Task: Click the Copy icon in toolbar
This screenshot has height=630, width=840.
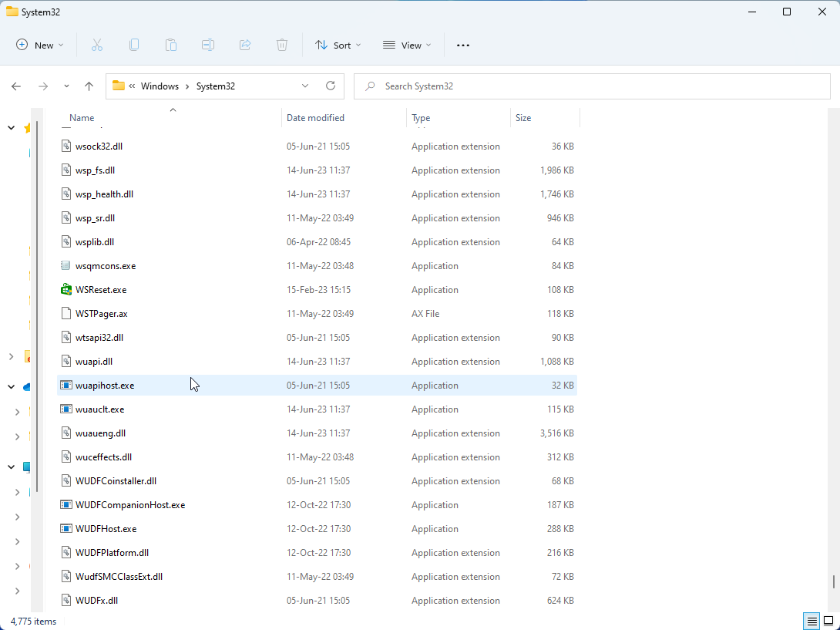Action: point(134,45)
